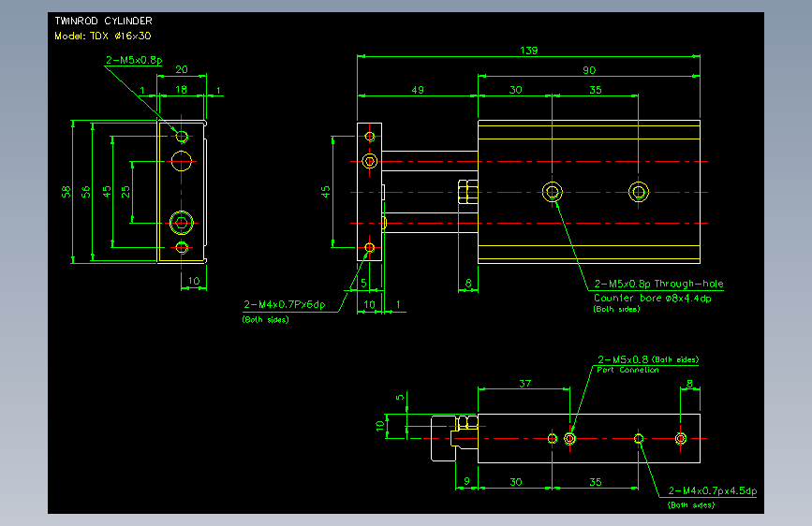Select "Counter bore ø8x4.4dp" text

(653, 299)
